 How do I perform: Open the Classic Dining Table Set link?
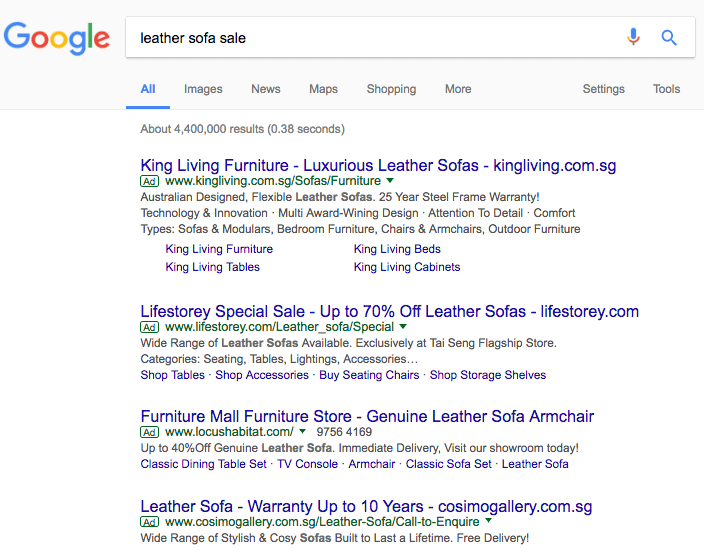click(203, 464)
